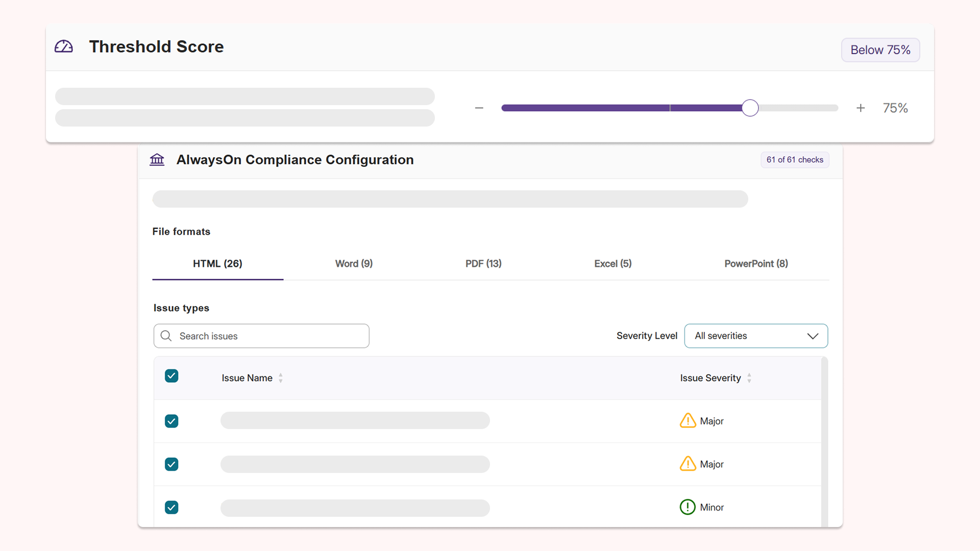
Task: Switch to the PDF (13) tab
Action: tap(483, 264)
